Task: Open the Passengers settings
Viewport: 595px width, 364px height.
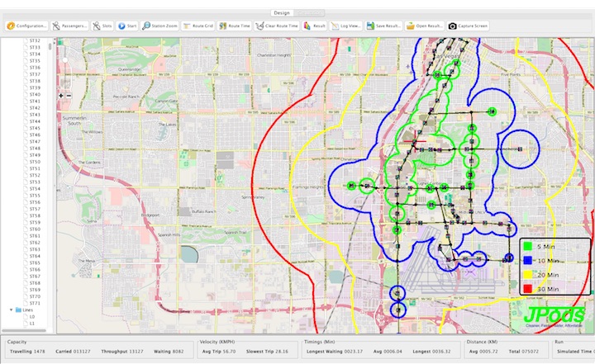Action: 71,26
